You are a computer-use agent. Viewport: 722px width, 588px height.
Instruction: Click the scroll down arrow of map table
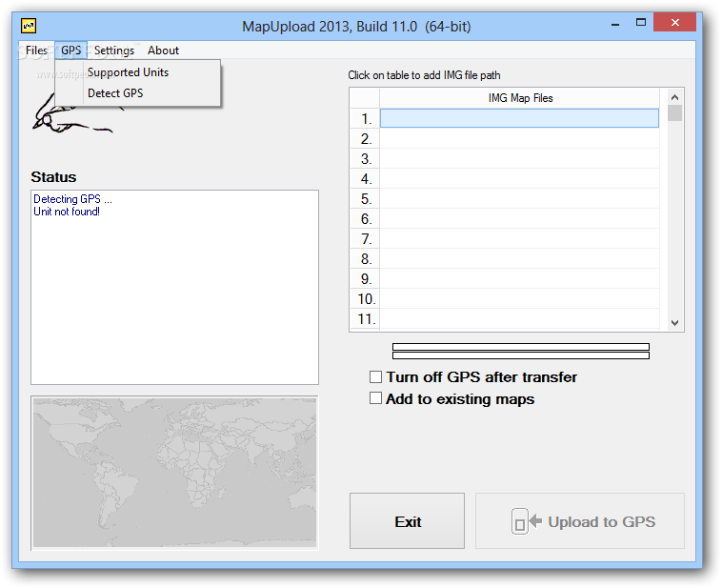[x=675, y=322]
